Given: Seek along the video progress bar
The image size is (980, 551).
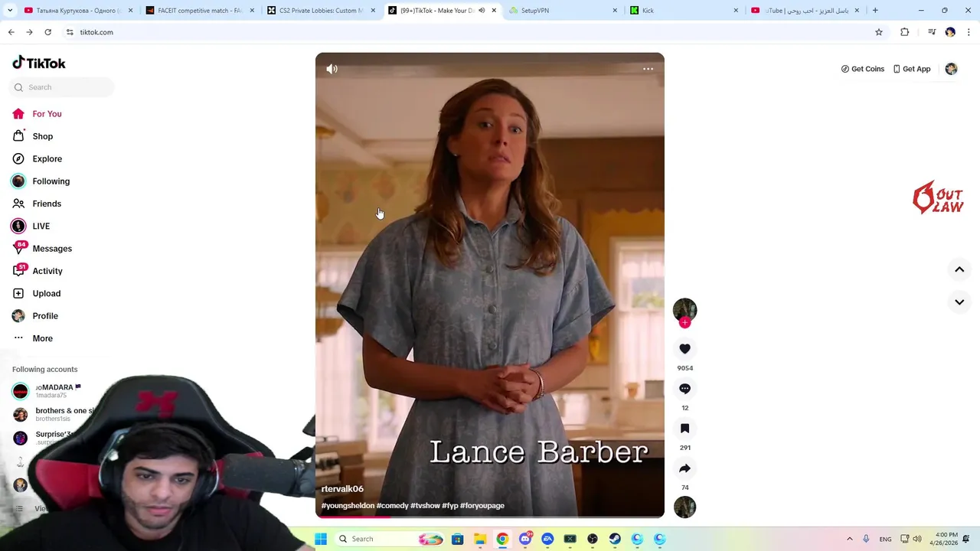Looking at the screenshot, I should click(490, 517).
